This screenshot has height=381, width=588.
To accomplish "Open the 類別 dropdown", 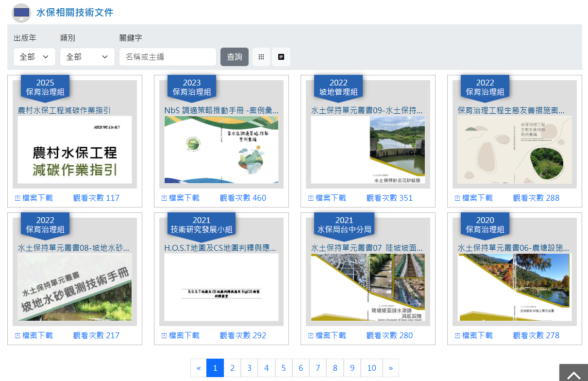I will click(x=87, y=56).
